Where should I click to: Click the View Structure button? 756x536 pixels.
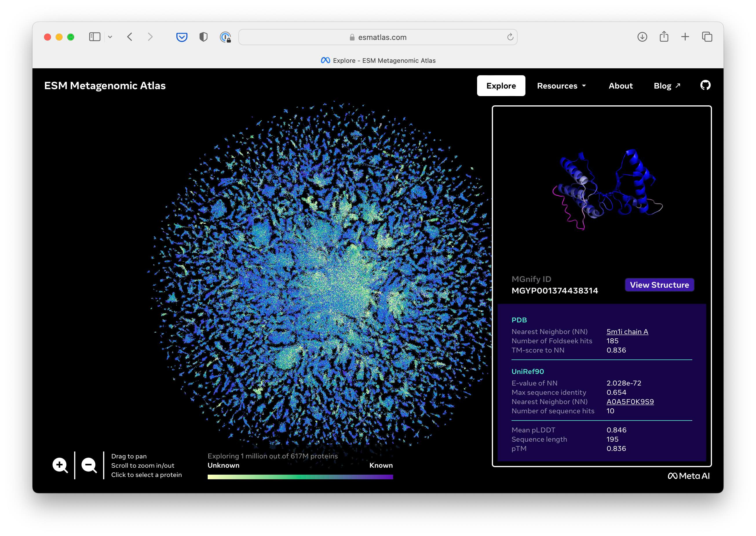point(659,285)
